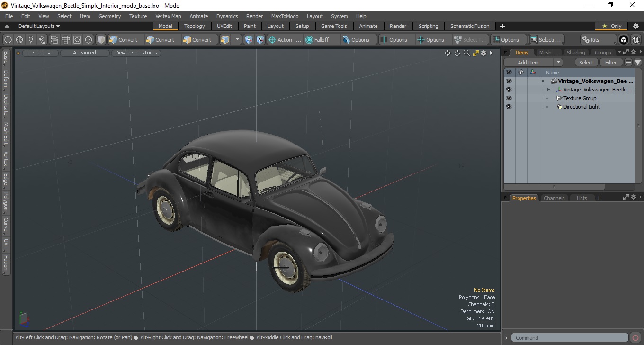Viewport: 644px width, 345px height.
Task: Select the circle-in-square toolbar icon
Action: pos(77,40)
